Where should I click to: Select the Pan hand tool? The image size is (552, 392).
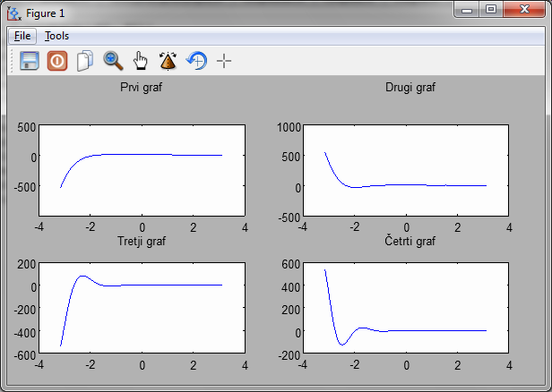point(141,61)
